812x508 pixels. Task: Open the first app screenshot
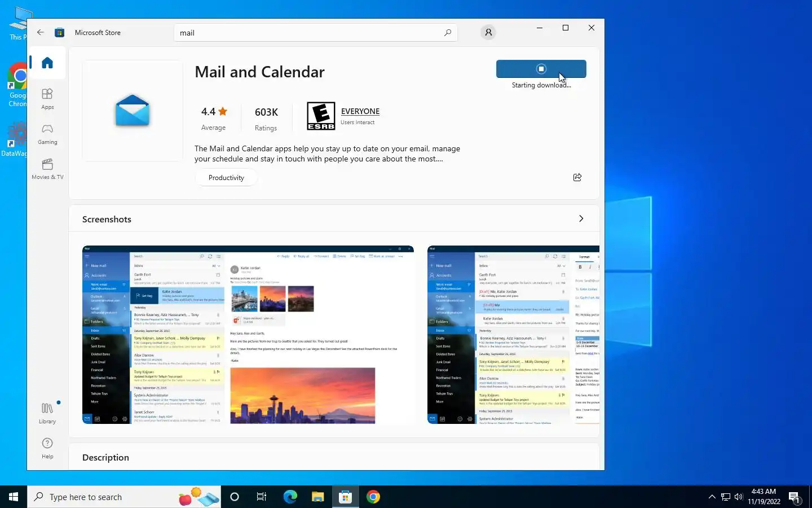[248, 335]
